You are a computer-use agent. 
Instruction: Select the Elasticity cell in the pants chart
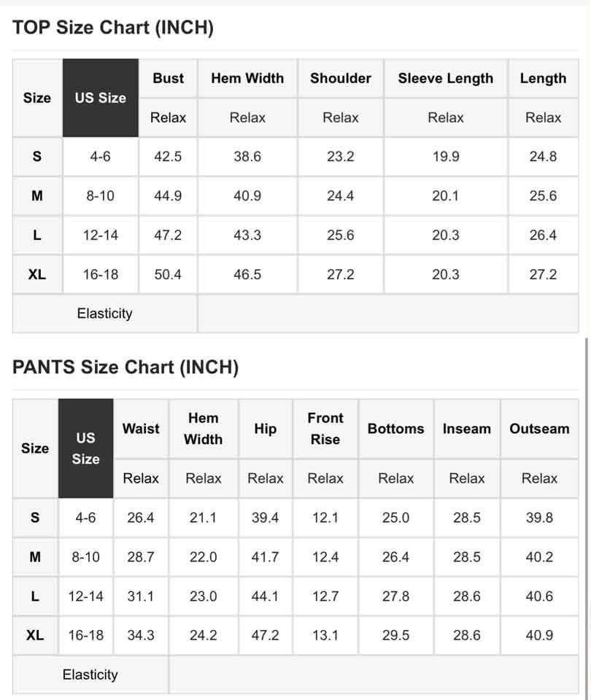pyautogui.click(x=90, y=674)
